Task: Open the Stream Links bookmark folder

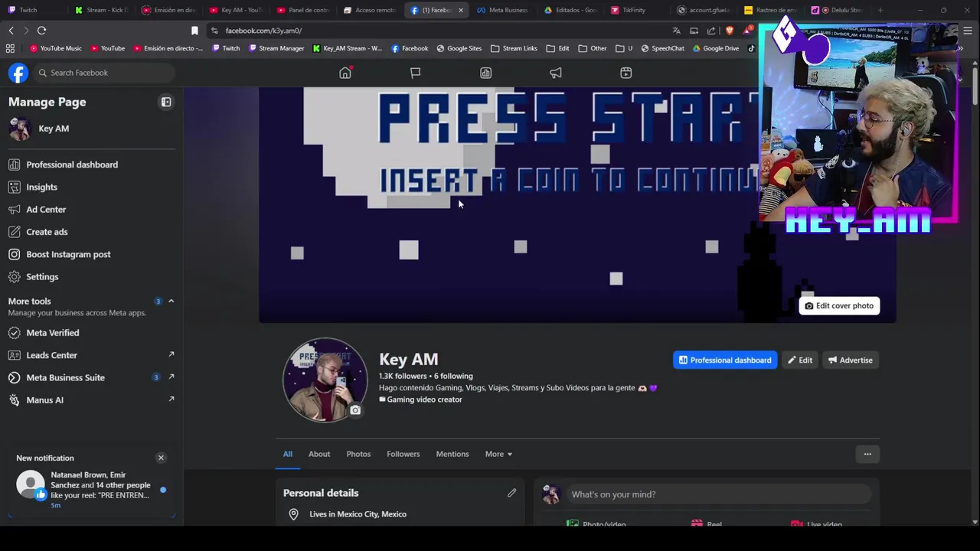Action: click(x=514, y=48)
